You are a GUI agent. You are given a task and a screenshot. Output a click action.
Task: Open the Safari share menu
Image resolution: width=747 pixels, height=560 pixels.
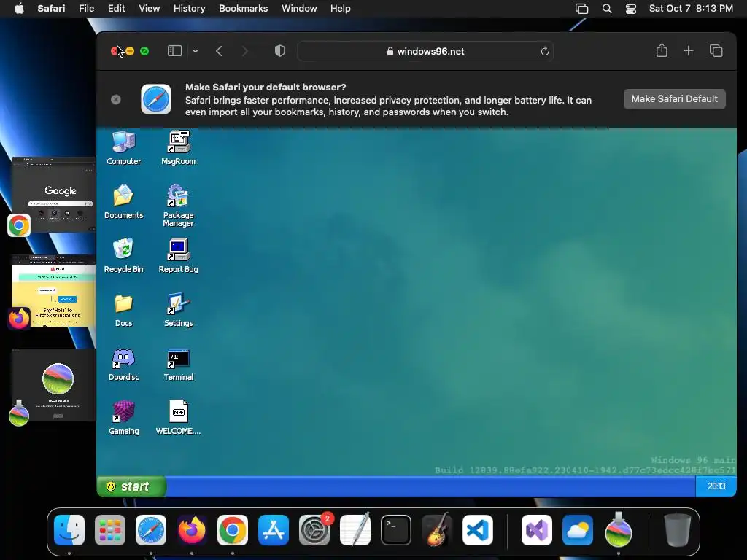[662, 50]
